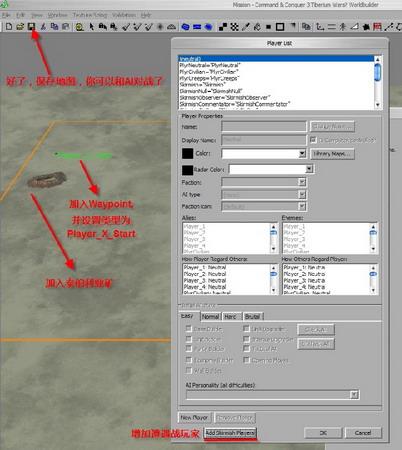402x450 pixels.
Task: Click the Allies list scrollbar
Action: tap(273, 238)
